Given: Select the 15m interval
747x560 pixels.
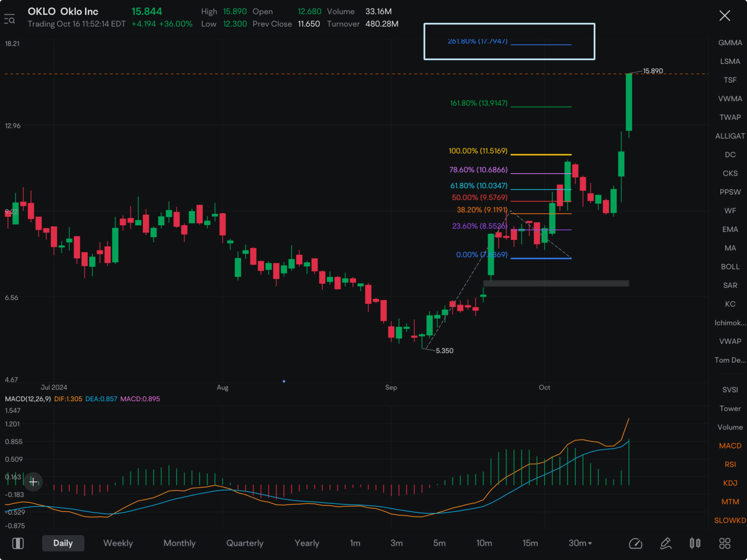Looking at the screenshot, I should click(530, 543).
